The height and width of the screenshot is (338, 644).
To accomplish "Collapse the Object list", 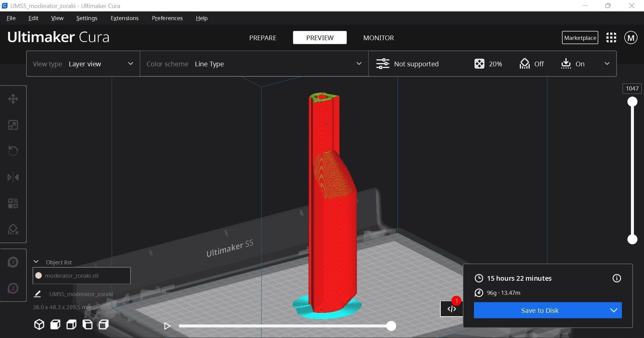I will coord(36,262).
